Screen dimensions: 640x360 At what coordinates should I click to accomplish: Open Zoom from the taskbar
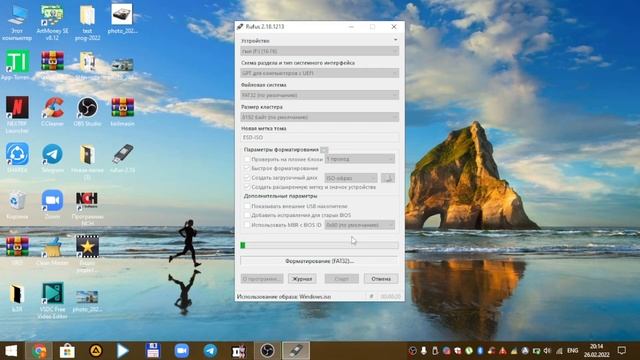pos(182,351)
